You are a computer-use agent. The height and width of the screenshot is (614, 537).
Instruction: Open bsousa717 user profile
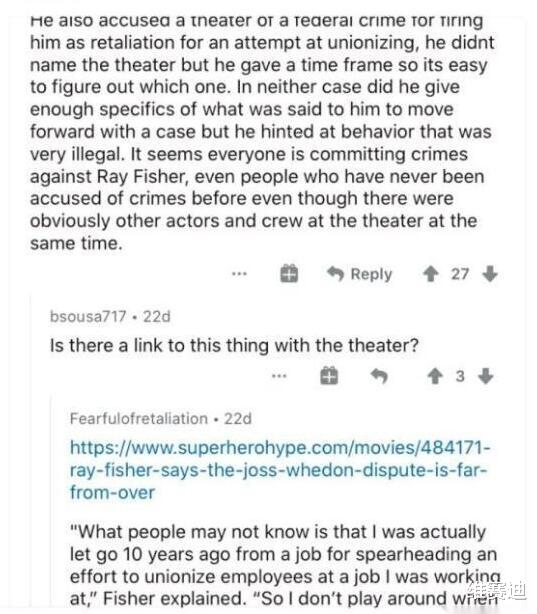click(88, 316)
